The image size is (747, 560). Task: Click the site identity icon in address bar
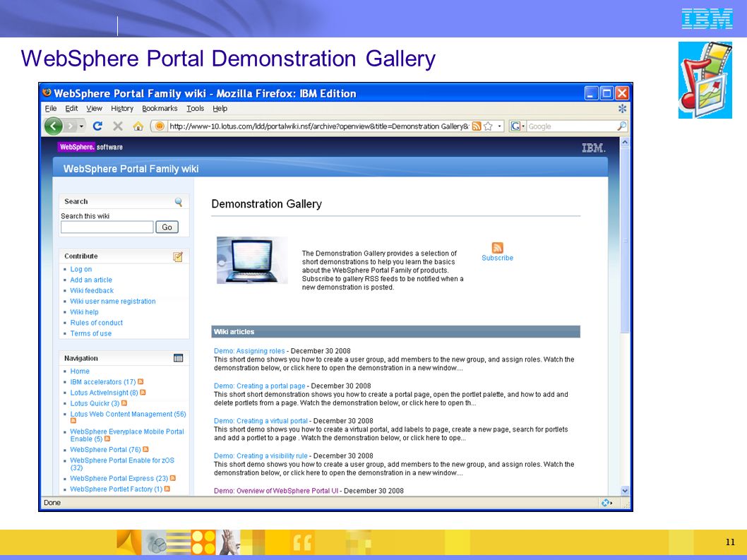tap(160, 126)
